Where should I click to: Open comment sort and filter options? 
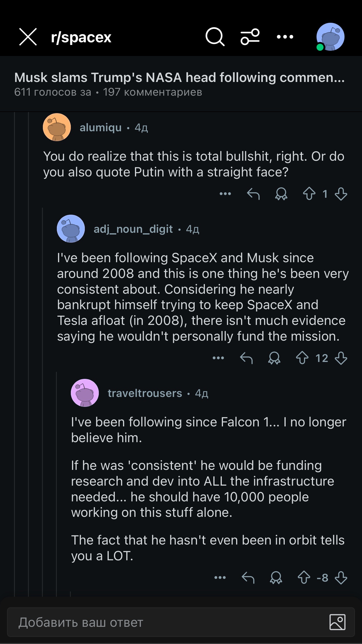(x=250, y=37)
